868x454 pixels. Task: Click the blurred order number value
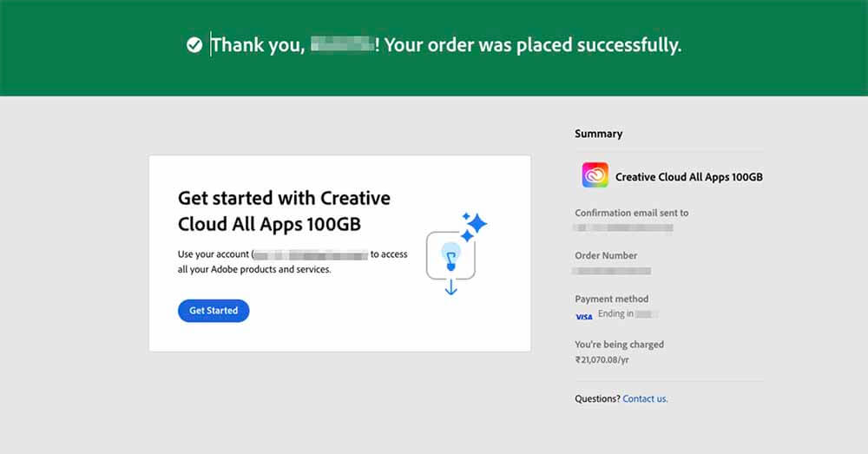[x=612, y=271]
